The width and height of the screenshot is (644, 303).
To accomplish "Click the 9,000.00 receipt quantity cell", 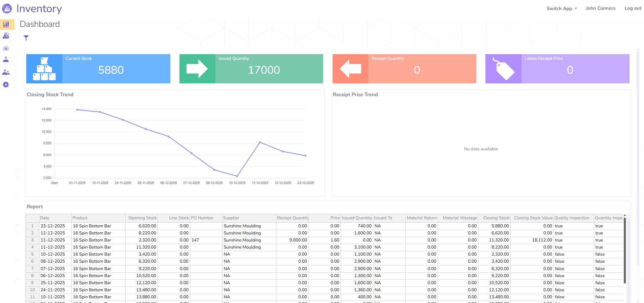I will point(292,240).
